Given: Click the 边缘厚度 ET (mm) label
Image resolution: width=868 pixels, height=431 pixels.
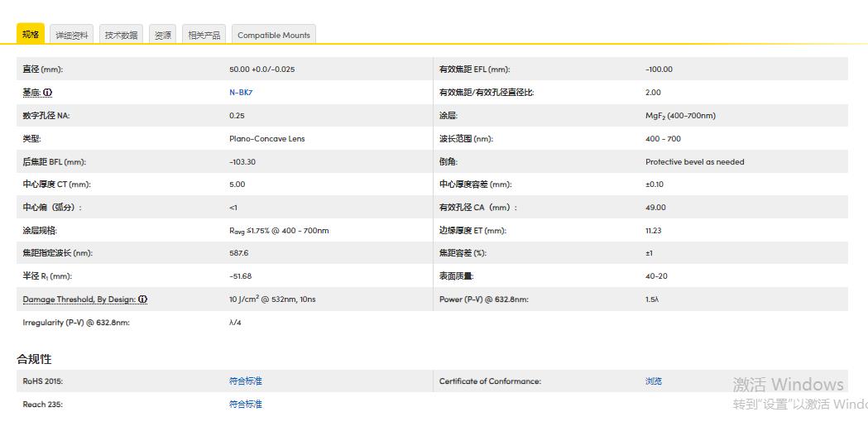Looking at the screenshot, I should pyautogui.click(x=472, y=231).
